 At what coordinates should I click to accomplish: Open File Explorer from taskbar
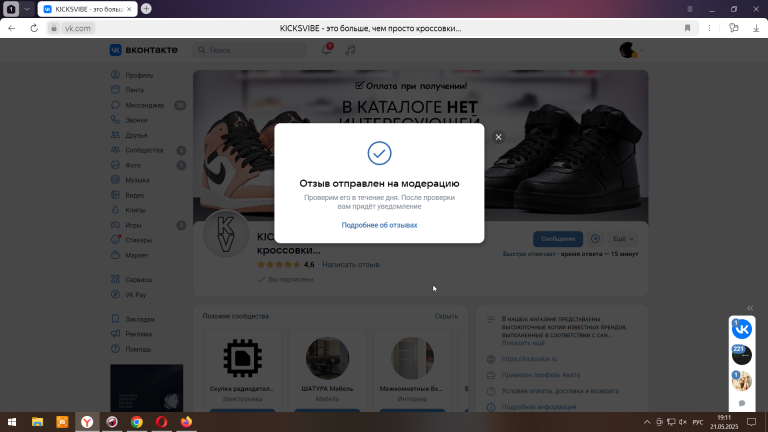click(37, 422)
